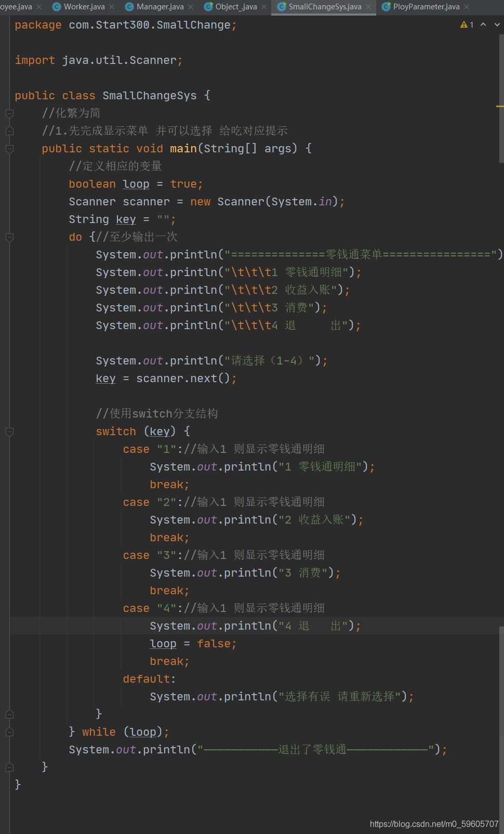Click the class name SmallChangeSys in declaration

(x=150, y=96)
